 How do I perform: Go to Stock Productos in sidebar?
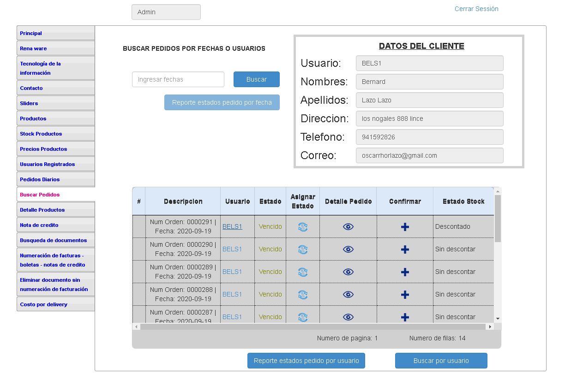click(41, 134)
